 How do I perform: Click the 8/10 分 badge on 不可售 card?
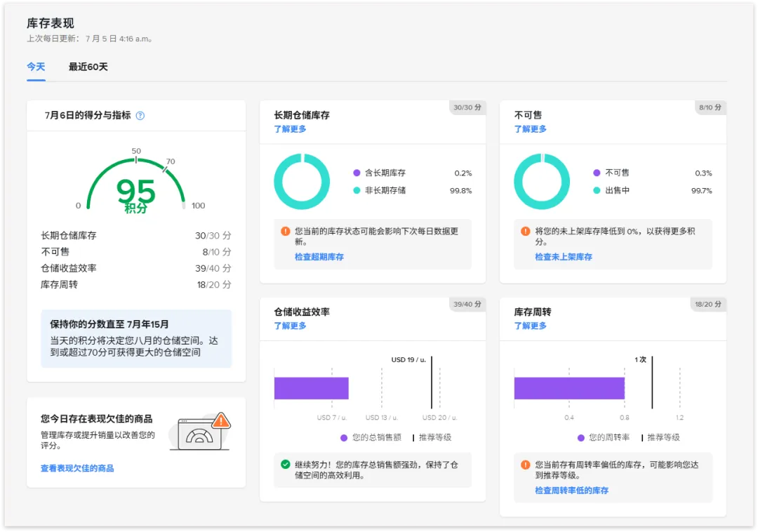(710, 107)
